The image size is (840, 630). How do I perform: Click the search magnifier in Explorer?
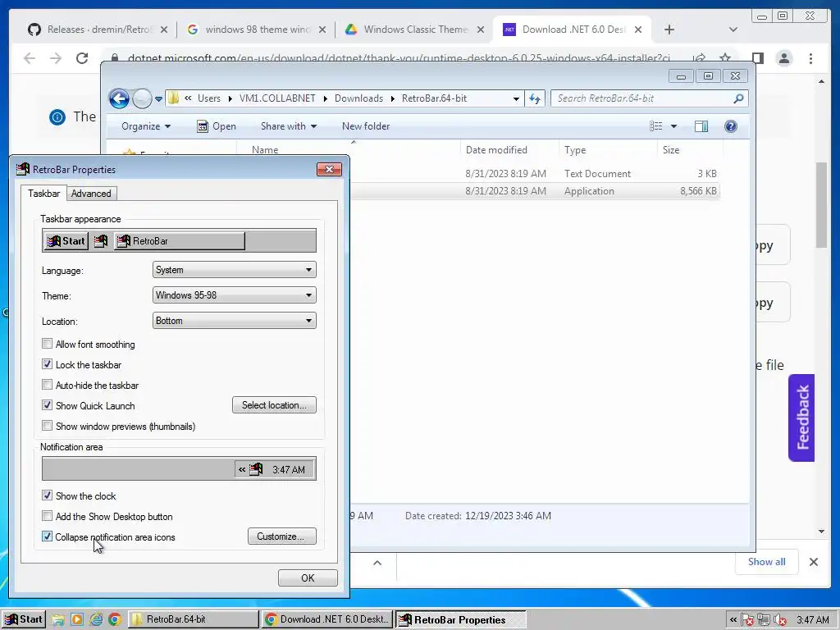tap(738, 98)
